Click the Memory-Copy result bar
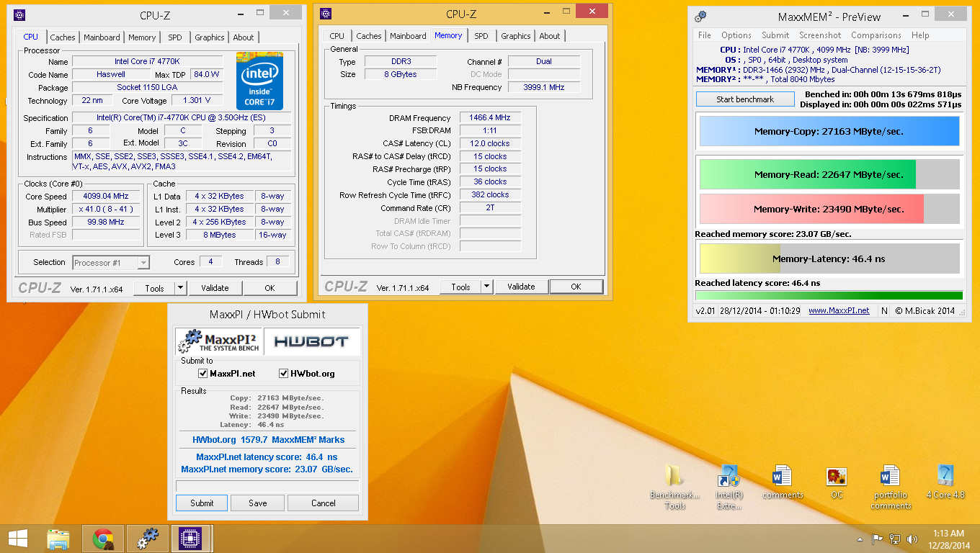Screen dimensions: 980x553 (829, 132)
